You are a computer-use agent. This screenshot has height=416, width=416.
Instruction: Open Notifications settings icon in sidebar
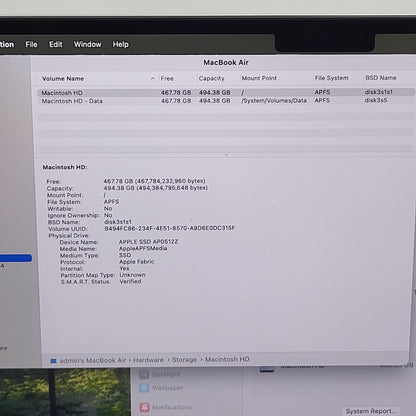point(144,407)
